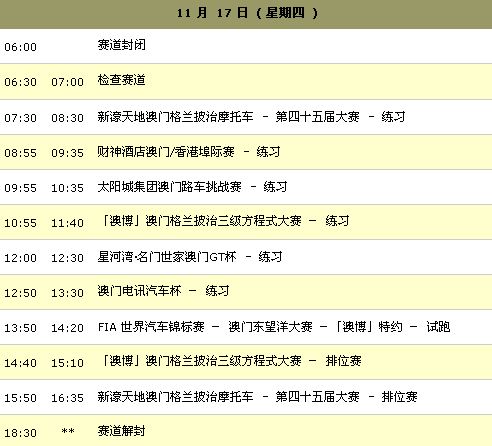Select the 12:00 start time
This screenshot has height=446, width=492.
click(x=21, y=258)
